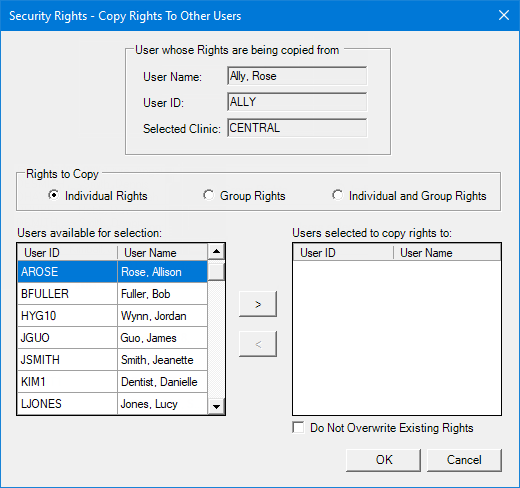Screen dimensions: 520x488
Task: Choose the Group Rights radio option
Action: tap(209, 195)
